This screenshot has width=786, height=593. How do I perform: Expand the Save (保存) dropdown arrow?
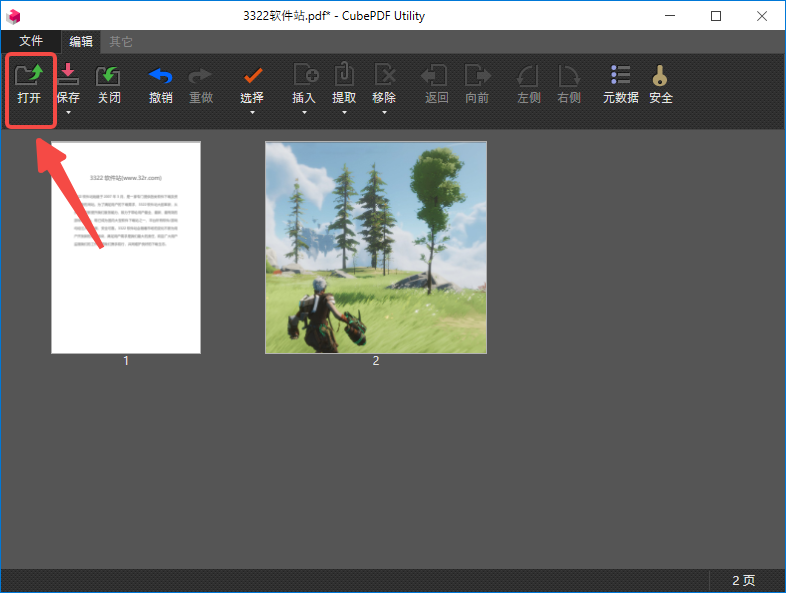point(69,113)
